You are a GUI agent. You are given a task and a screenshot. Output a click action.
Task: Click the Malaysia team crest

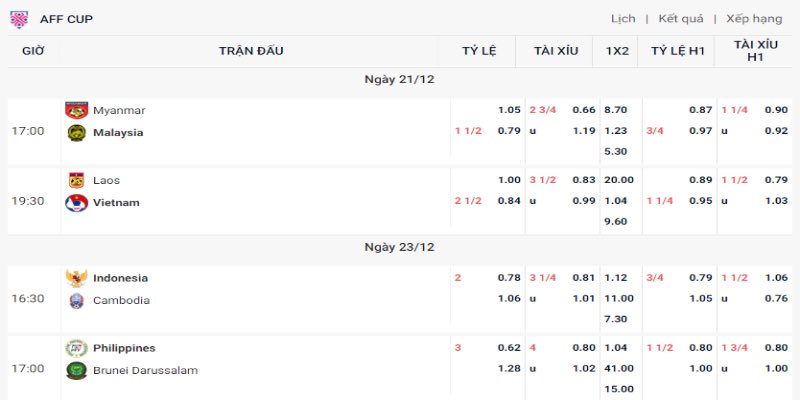76,132
